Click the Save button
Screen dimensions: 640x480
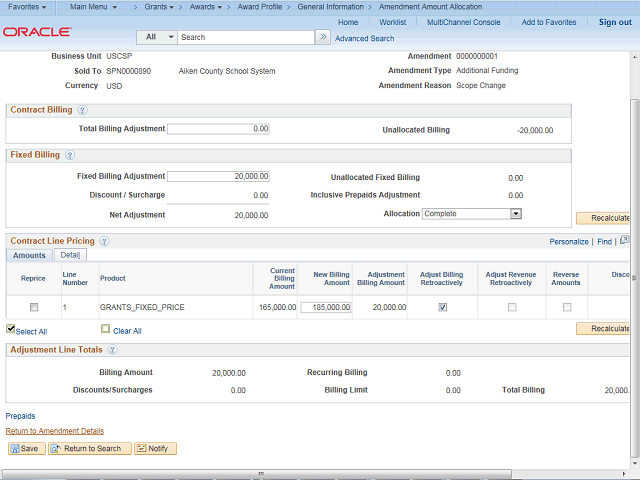pyautogui.click(x=25, y=449)
